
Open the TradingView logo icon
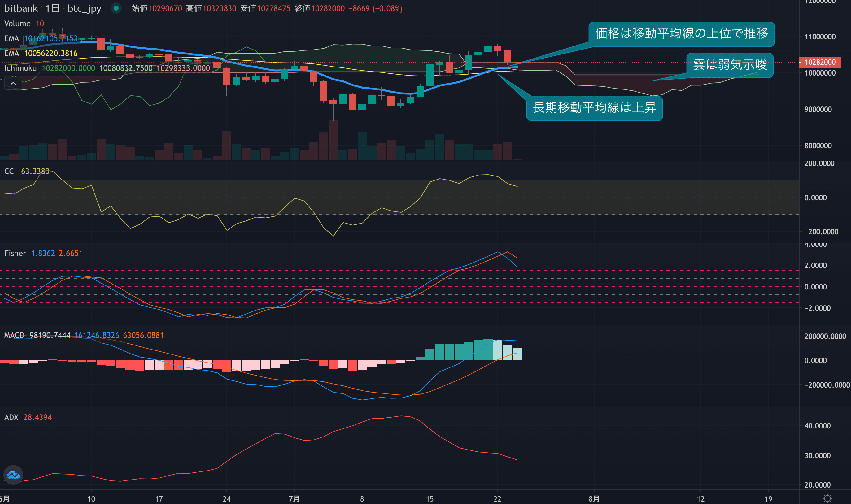(13, 475)
